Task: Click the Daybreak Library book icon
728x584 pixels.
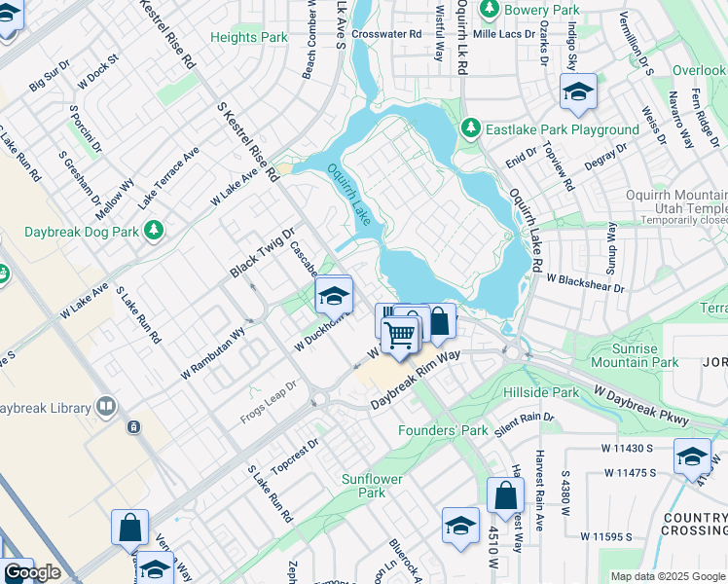Action: (106, 407)
